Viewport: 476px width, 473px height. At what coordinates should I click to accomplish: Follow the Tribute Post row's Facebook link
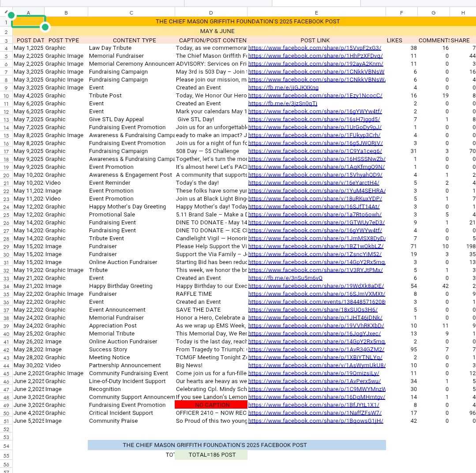pyautogui.click(x=315, y=96)
